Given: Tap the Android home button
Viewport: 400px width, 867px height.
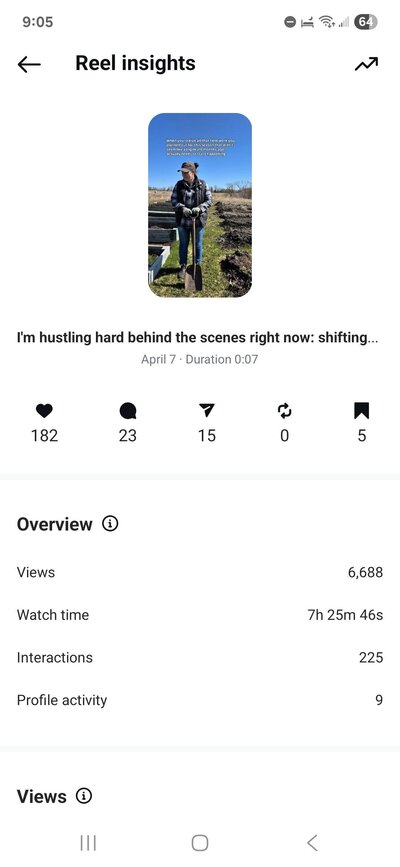Looking at the screenshot, I should pyautogui.click(x=200, y=843).
